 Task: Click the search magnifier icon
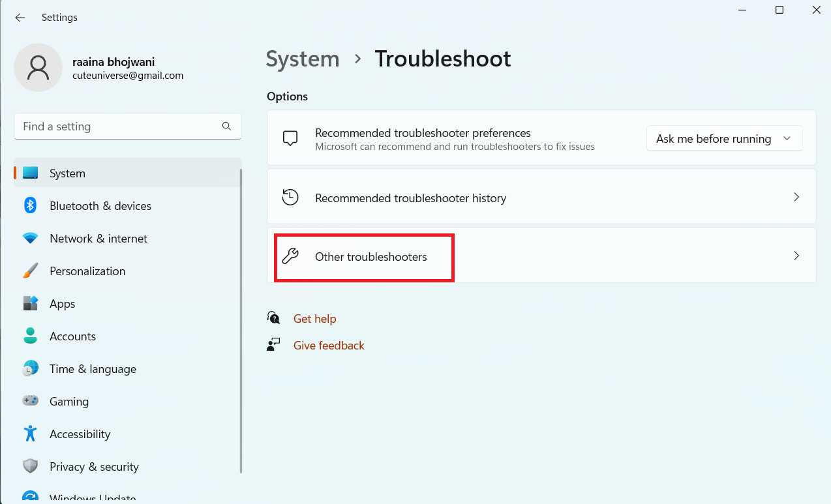click(226, 126)
